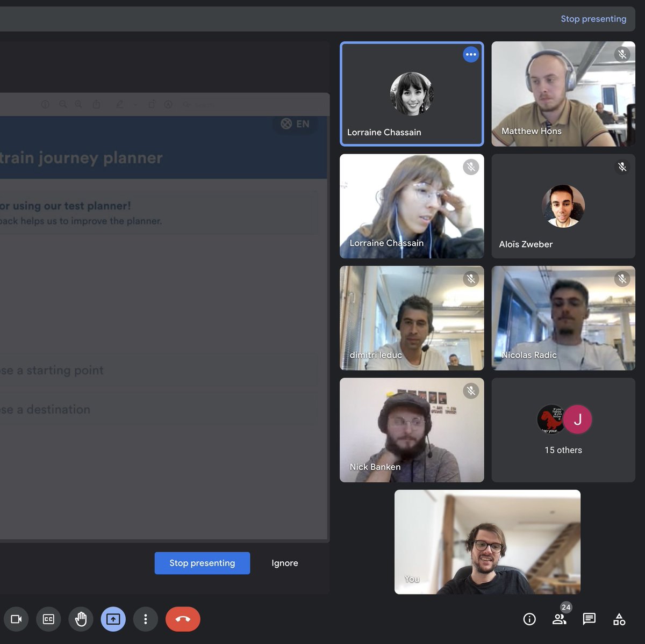The height and width of the screenshot is (644, 645).
Task: Toggle your camera off
Action: [x=16, y=619]
